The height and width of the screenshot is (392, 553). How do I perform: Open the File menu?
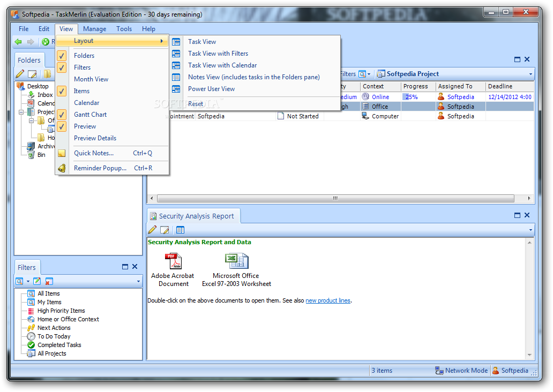tap(24, 29)
